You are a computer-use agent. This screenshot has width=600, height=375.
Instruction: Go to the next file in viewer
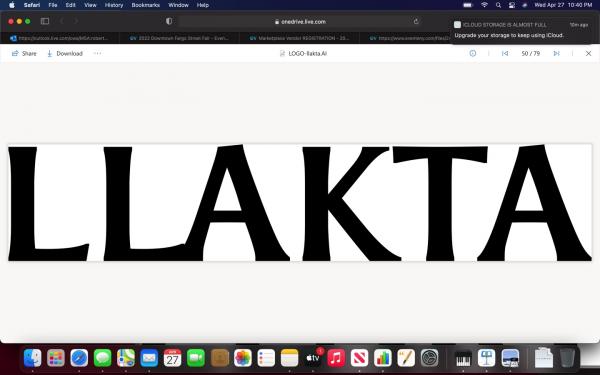(x=556, y=53)
